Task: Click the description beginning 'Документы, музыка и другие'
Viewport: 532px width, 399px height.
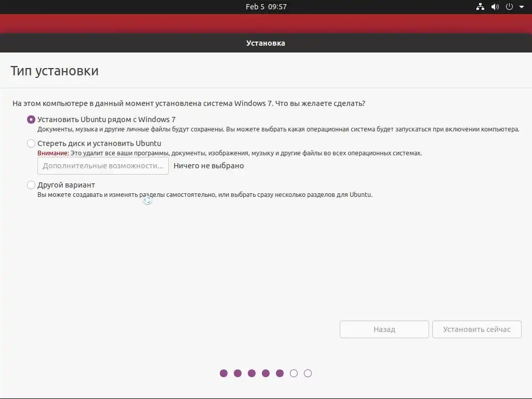Action: 278,129
